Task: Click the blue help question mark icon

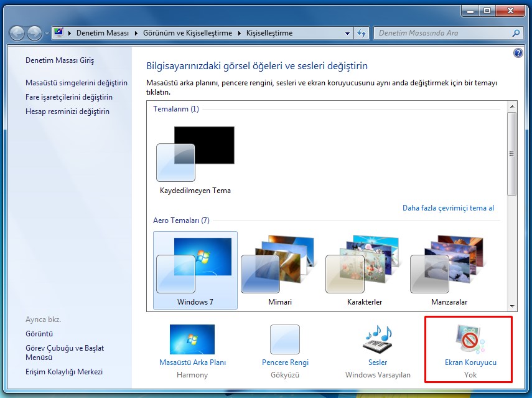Action: [x=518, y=54]
